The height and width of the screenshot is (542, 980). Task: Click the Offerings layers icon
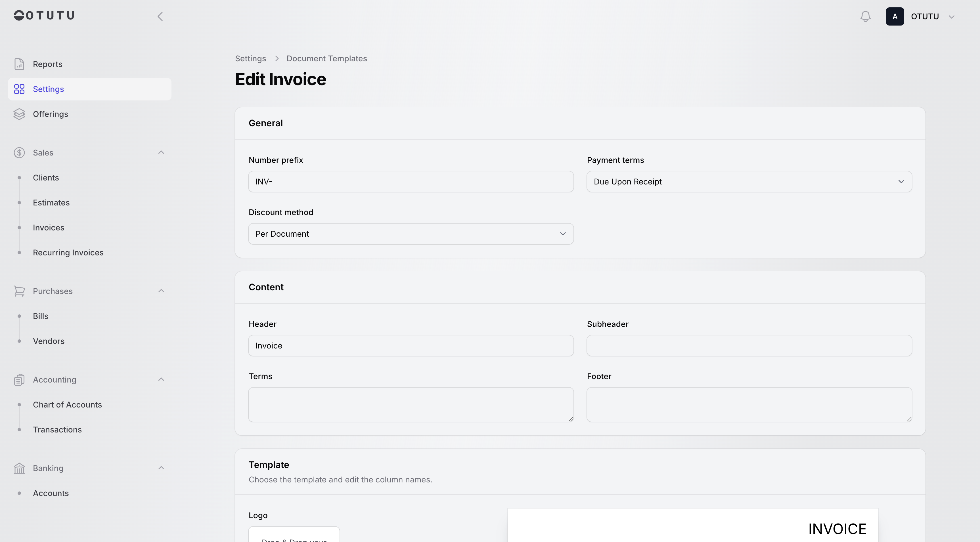pyautogui.click(x=19, y=114)
